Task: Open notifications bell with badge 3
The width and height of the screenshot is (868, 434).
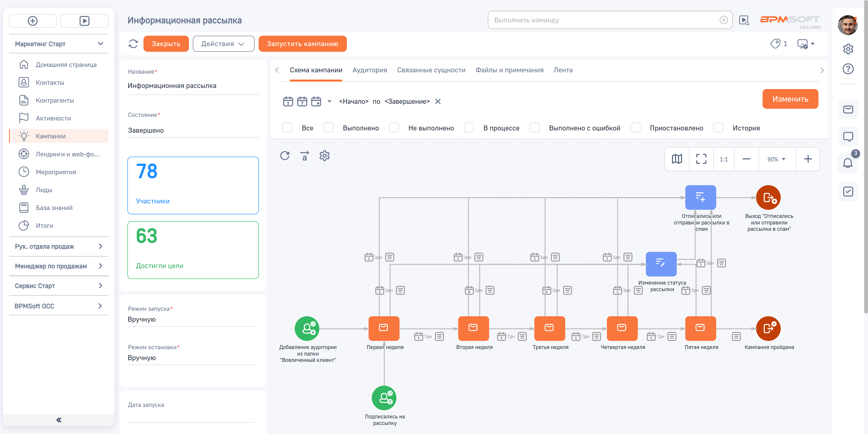Action: 848,163
